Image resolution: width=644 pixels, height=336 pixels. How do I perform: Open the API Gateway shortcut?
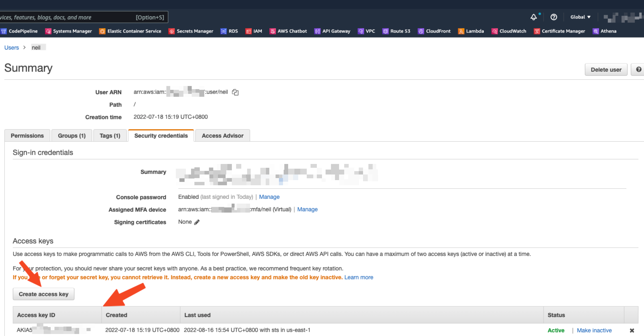[x=332, y=31]
